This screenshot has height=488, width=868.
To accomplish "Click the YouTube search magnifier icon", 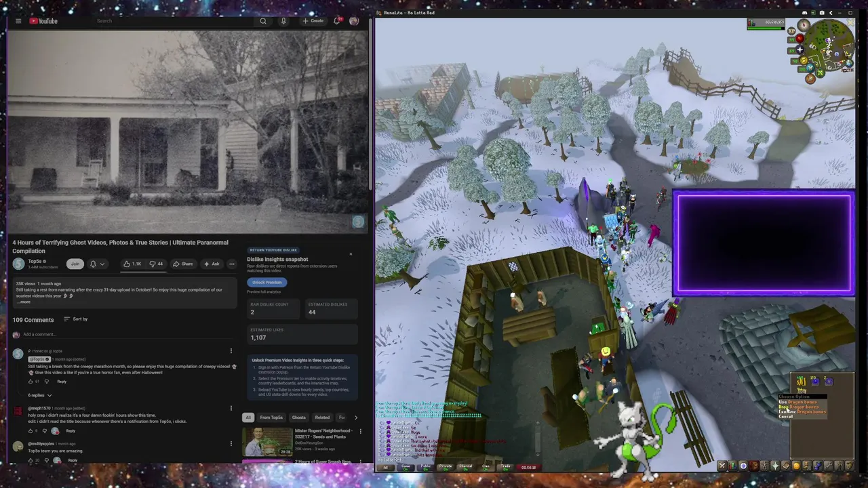I will pos(263,21).
